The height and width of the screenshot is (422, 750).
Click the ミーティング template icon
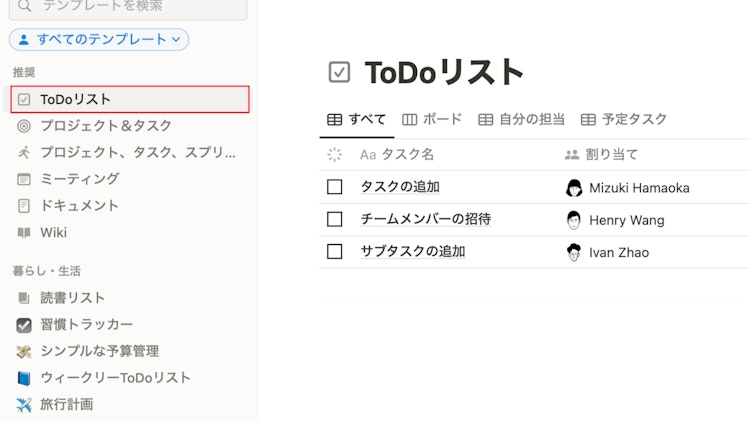(24, 179)
